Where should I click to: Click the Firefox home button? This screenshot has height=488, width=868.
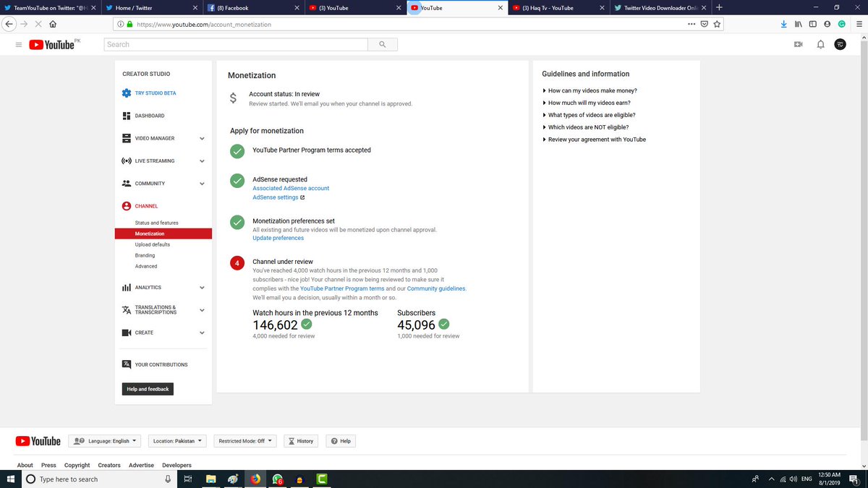pos(53,24)
